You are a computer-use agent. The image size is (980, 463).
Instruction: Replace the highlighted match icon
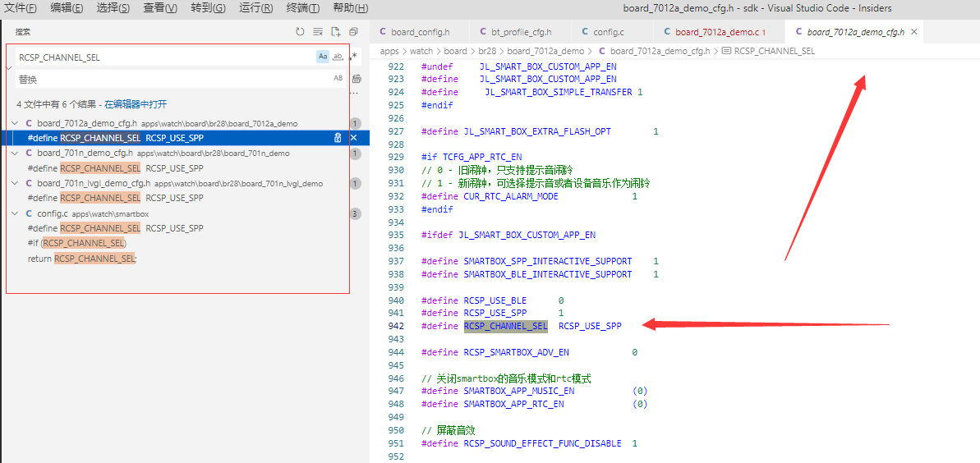pos(338,138)
